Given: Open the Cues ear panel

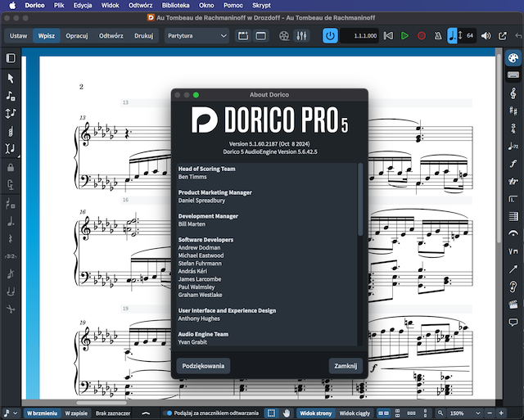Looking at the screenshot, I should tap(513, 287).
